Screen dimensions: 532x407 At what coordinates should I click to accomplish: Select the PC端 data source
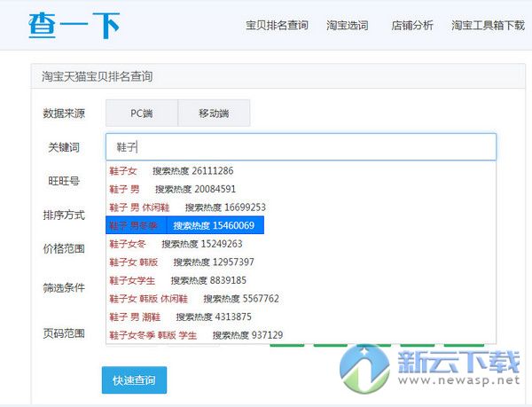(142, 113)
